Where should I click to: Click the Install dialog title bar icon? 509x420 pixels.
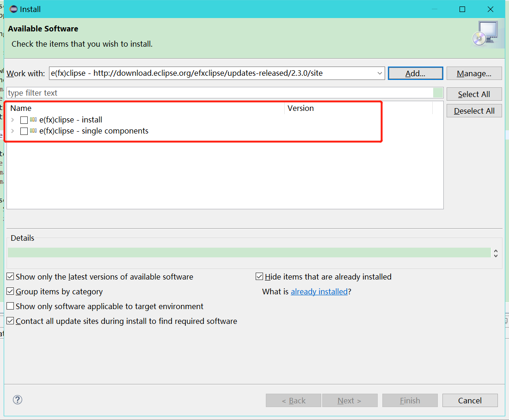tap(13, 9)
